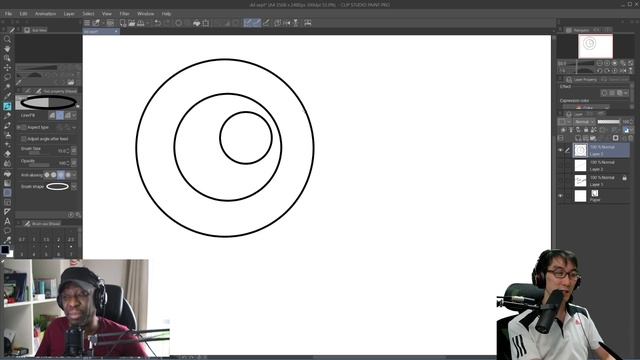The width and height of the screenshot is (640, 360).
Task: Open the Line/Fill options dropdown
Action: [74, 116]
